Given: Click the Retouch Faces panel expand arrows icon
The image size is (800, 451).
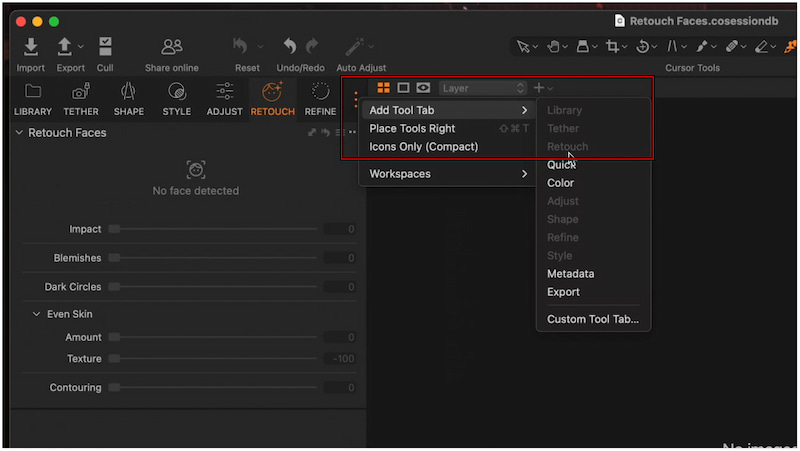Looking at the screenshot, I should (312, 133).
